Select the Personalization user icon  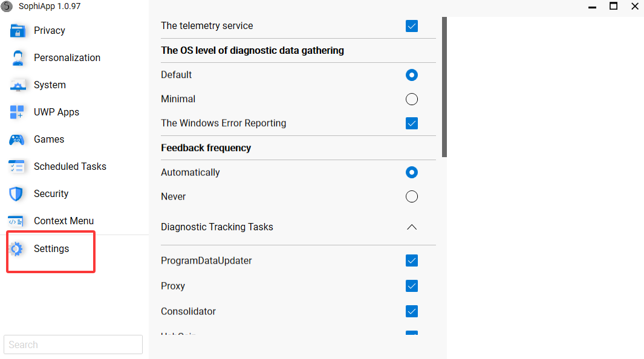[x=17, y=58]
